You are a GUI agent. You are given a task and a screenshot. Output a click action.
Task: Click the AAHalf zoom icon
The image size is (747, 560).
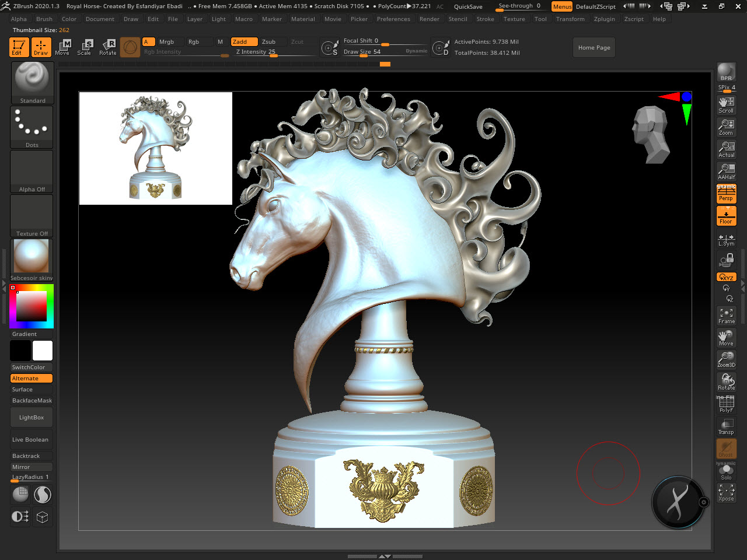726,171
